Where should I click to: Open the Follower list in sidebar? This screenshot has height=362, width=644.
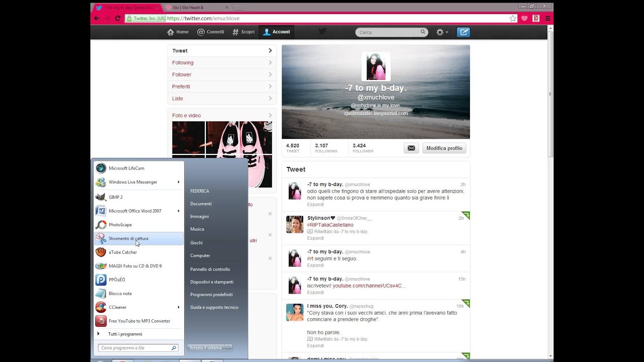(x=222, y=74)
